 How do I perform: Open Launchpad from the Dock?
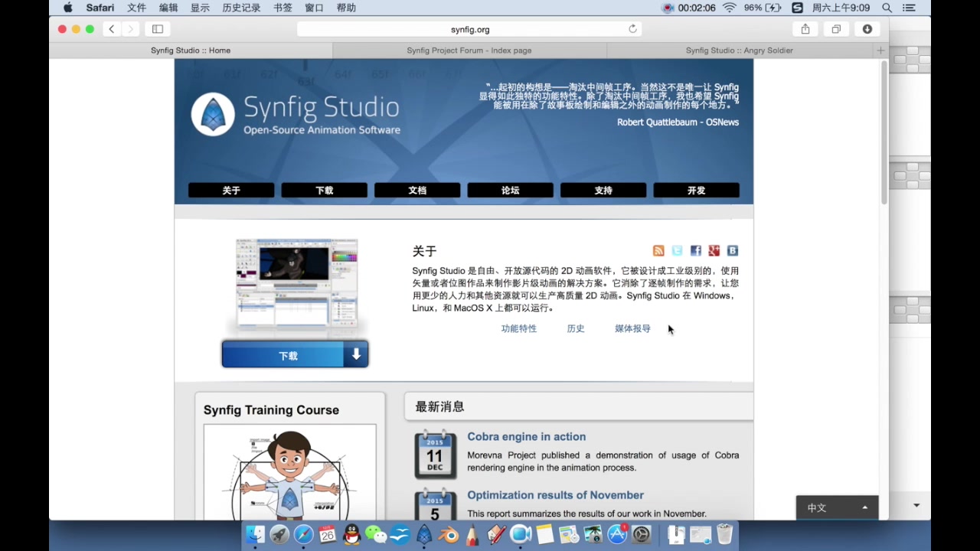pyautogui.click(x=279, y=534)
